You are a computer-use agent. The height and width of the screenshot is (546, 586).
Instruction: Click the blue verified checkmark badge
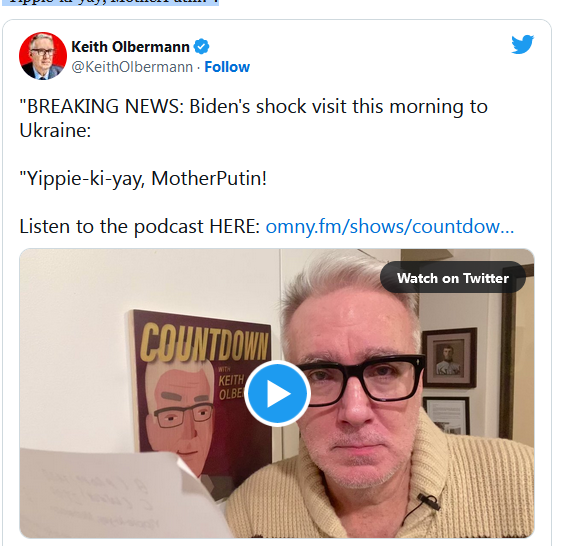[x=201, y=47]
